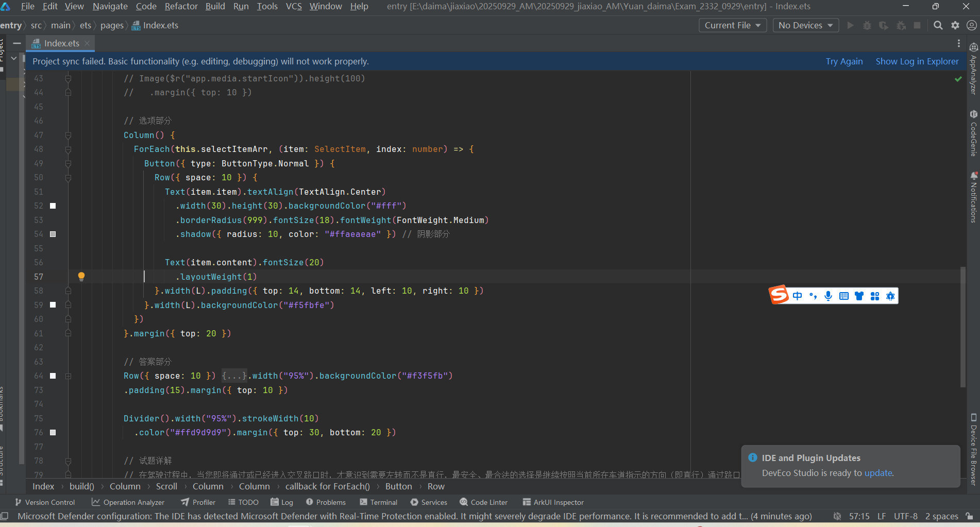980x527 pixels.
Task: Open settings via the gear icon
Action: tap(955, 25)
